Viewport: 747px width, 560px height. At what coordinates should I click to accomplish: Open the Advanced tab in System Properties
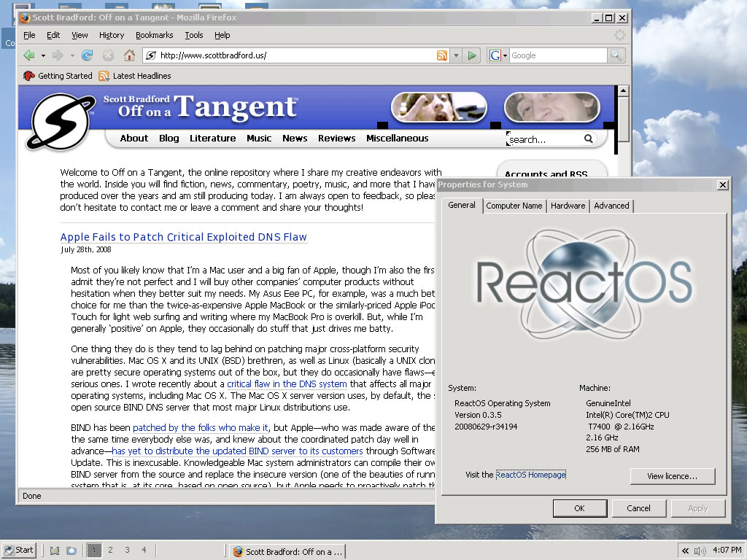pos(611,206)
